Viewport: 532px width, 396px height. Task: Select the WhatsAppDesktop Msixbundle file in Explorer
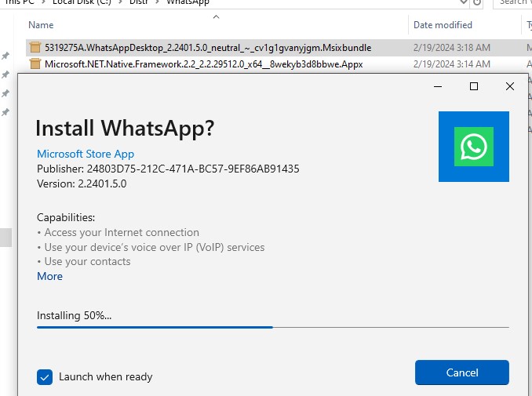click(x=208, y=48)
